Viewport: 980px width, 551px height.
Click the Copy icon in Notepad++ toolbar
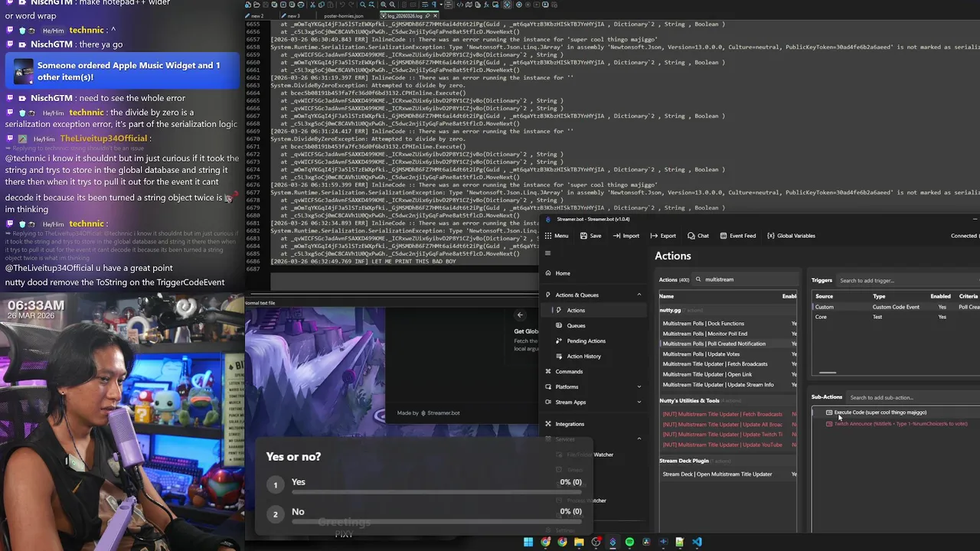(322, 5)
